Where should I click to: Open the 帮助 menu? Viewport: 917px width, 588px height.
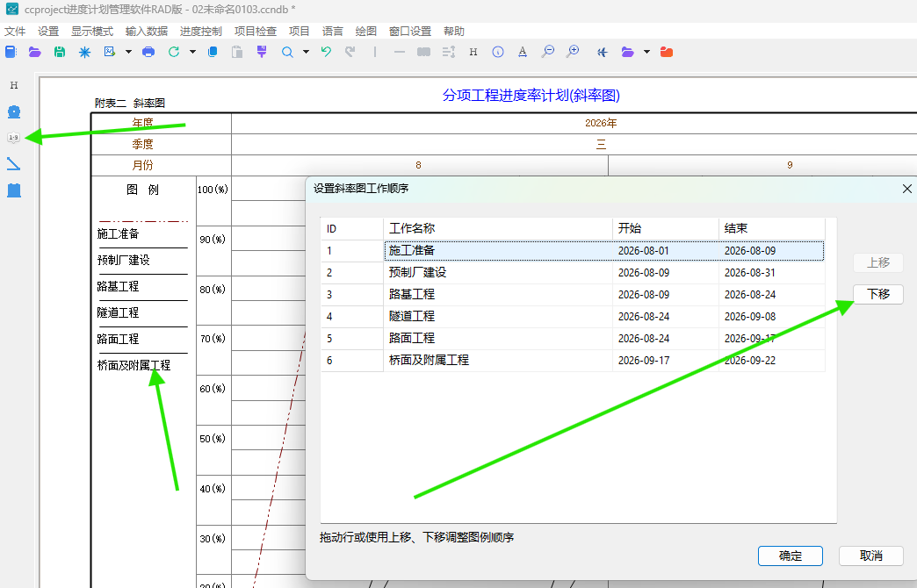(x=454, y=31)
